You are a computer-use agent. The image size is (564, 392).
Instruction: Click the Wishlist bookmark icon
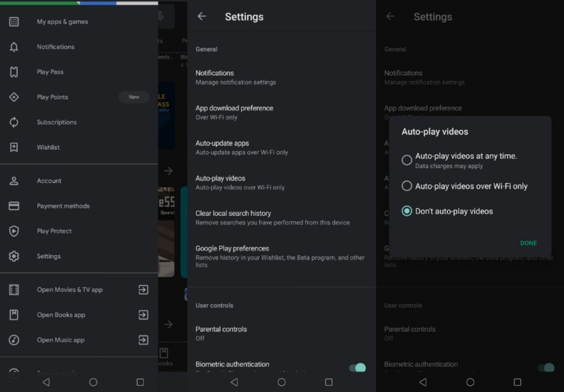(x=14, y=147)
